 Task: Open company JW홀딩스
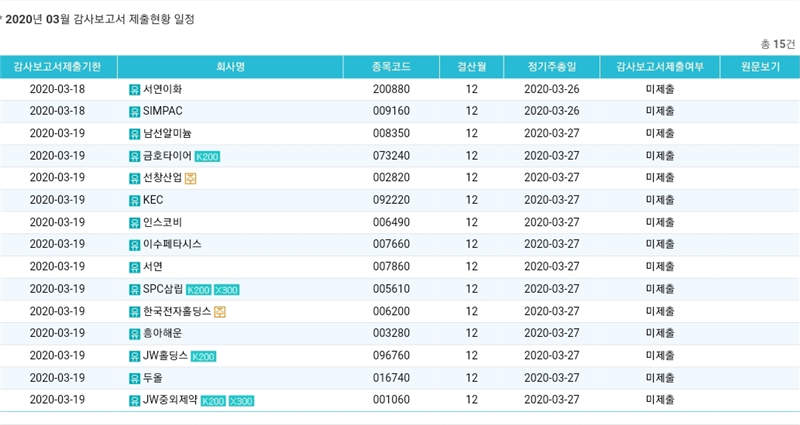click(165, 356)
